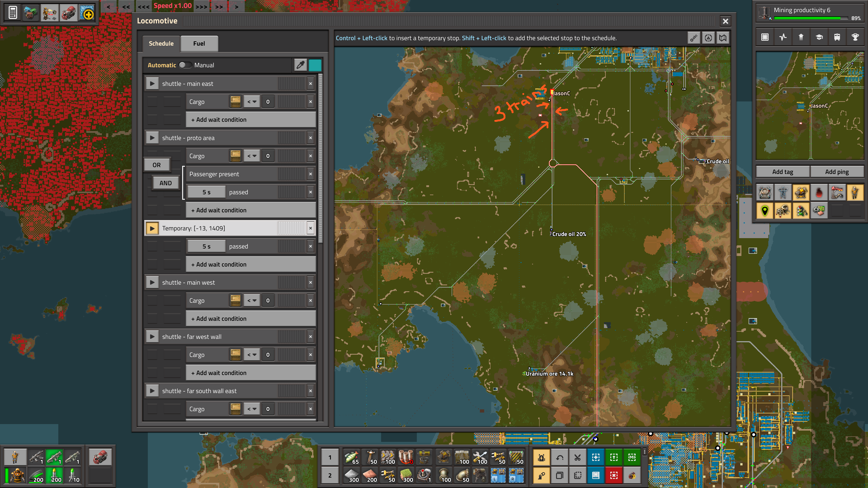Click the scissors cut tool shortcut

point(578,457)
